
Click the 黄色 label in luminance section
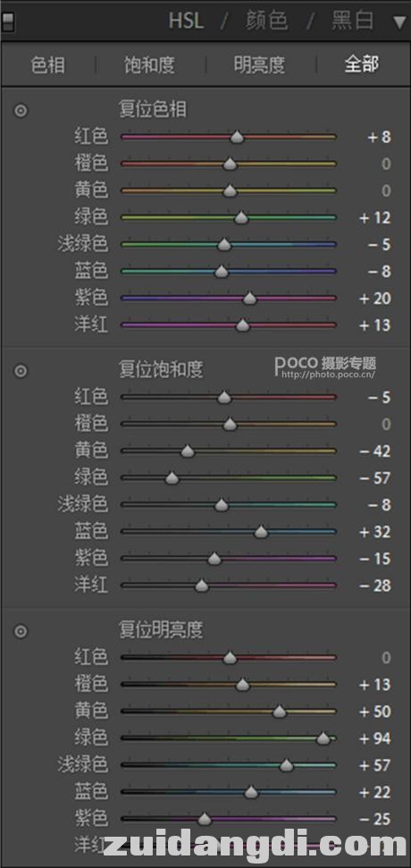(x=91, y=711)
